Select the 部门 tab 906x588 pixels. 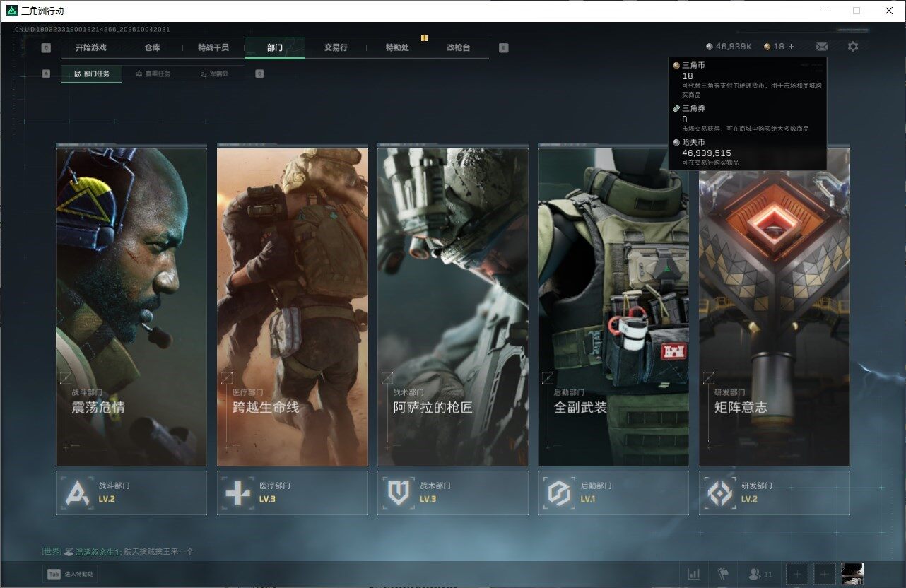pyautogui.click(x=275, y=48)
